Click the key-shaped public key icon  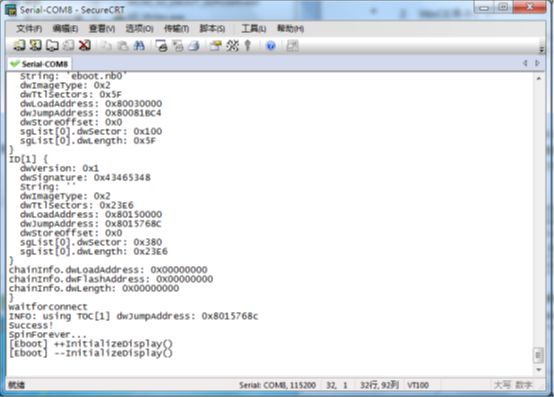click(248, 46)
